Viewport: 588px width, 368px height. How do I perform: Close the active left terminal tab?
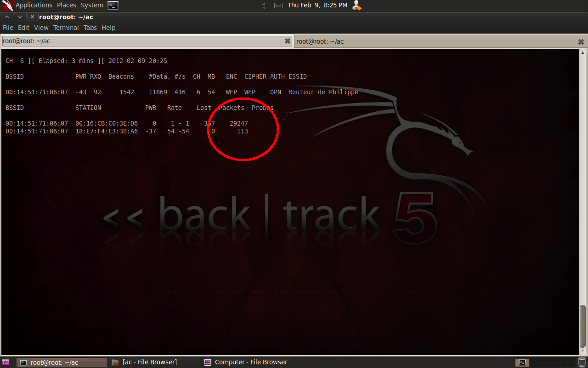288,41
